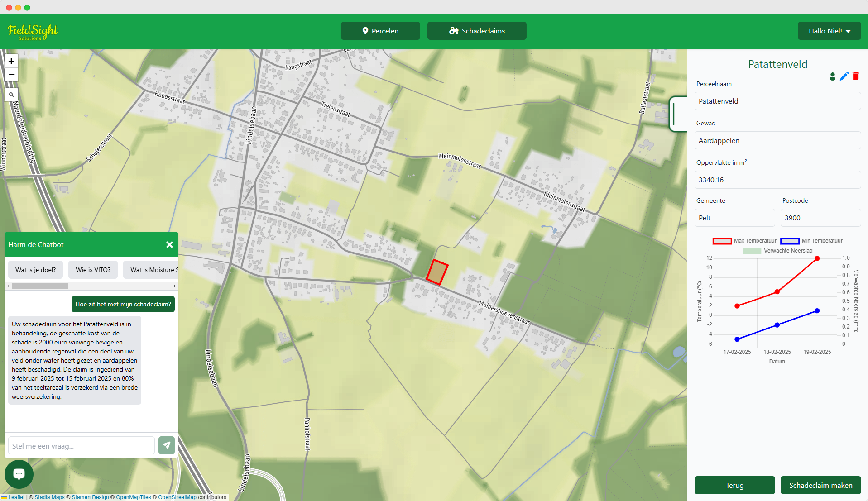868x501 pixels.
Task: Switch to the Percelen section
Action: (x=380, y=31)
